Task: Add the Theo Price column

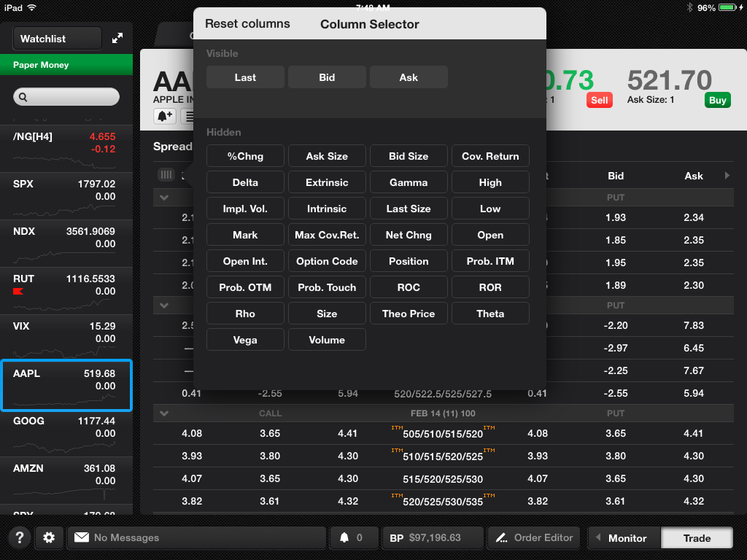Action: click(409, 314)
